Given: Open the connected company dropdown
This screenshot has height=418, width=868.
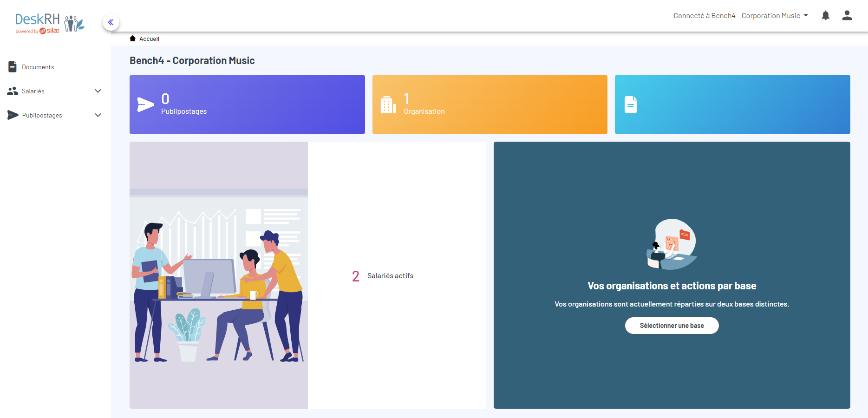Looking at the screenshot, I should tap(741, 16).
